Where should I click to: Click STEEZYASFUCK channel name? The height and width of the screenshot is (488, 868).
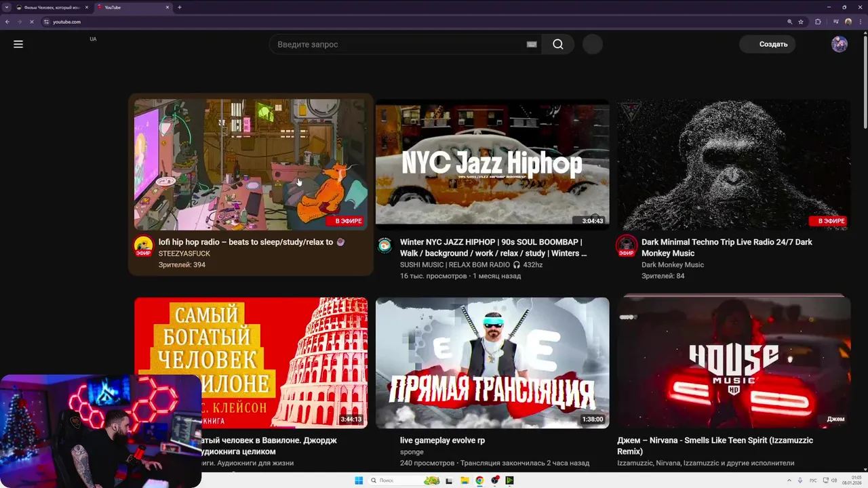pos(184,253)
